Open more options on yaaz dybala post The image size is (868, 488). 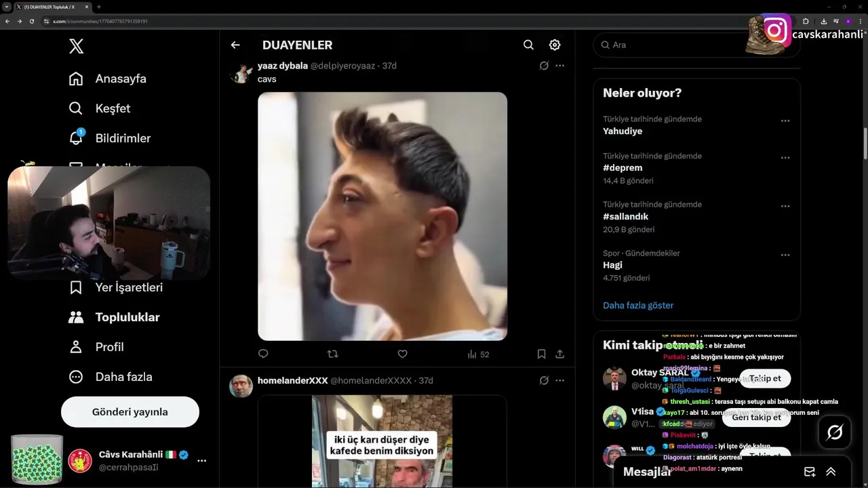tap(559, 66)
